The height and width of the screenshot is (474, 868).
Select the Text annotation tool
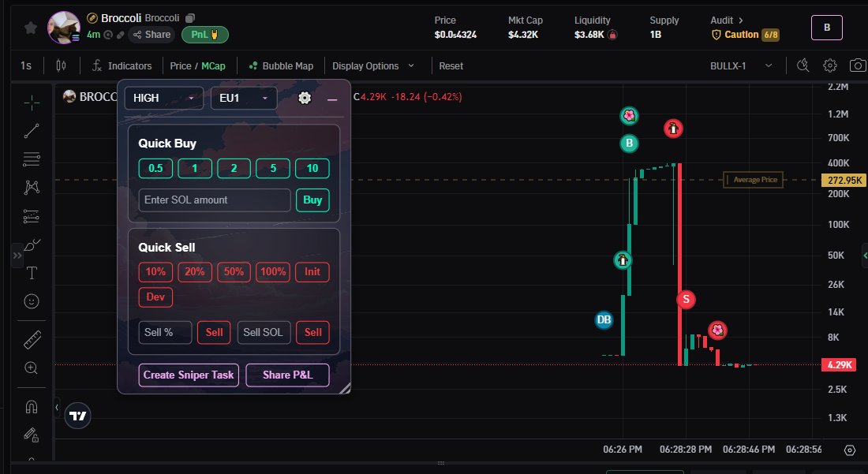point(32,273)
